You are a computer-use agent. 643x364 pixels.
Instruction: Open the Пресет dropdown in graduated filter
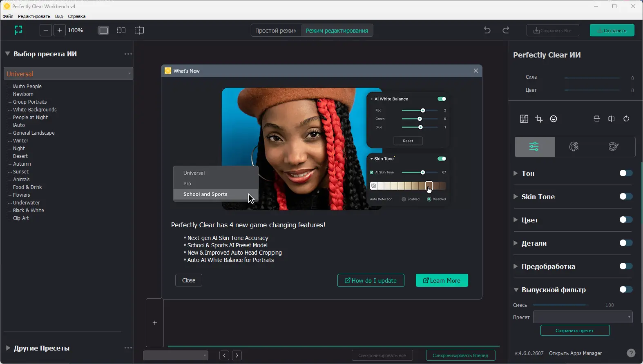click(583, 317)
